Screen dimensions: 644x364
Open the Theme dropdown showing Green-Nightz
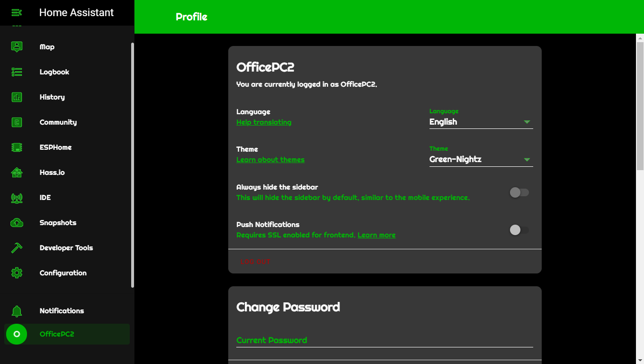481,159
